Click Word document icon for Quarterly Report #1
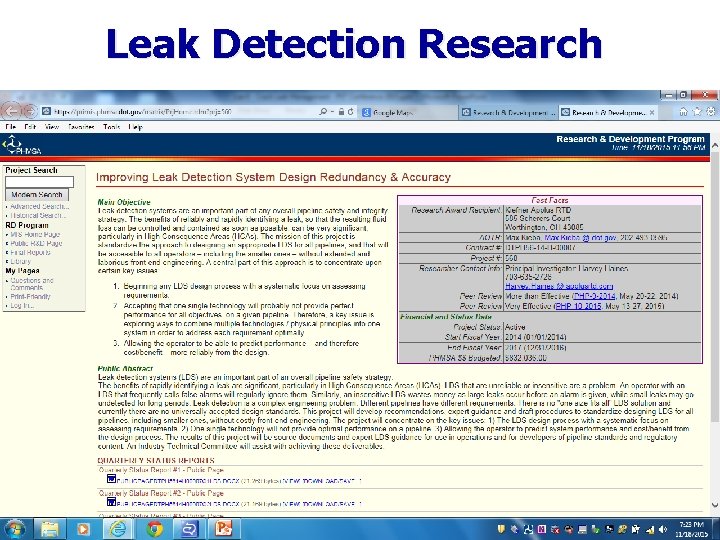This screenshot has width=720, height=540. pyautogui.click(x=111, y=478)
